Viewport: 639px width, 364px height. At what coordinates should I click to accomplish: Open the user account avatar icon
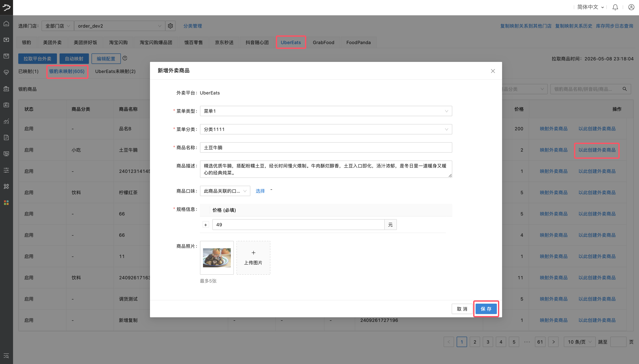point(631,7)
